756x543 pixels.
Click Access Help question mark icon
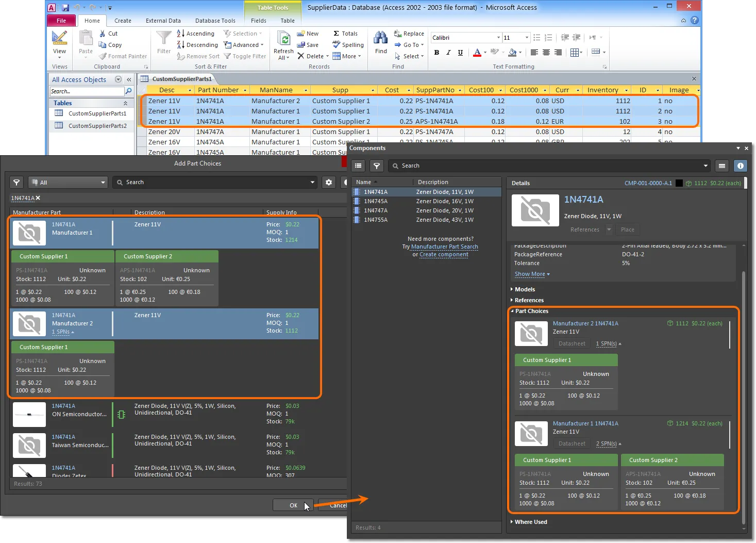tap(695, 20)
